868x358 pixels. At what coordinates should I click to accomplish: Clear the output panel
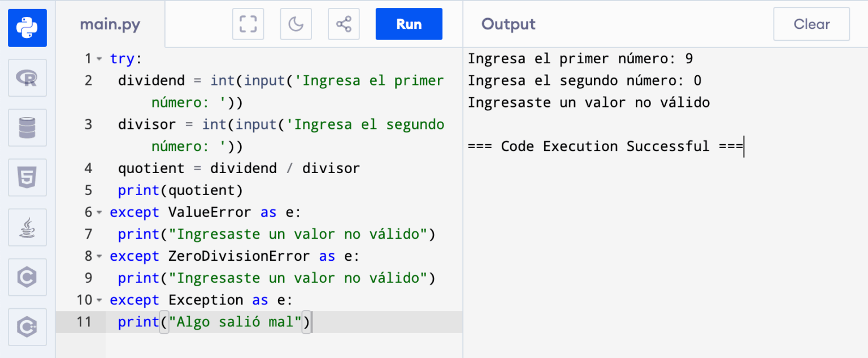click(811, 24)
